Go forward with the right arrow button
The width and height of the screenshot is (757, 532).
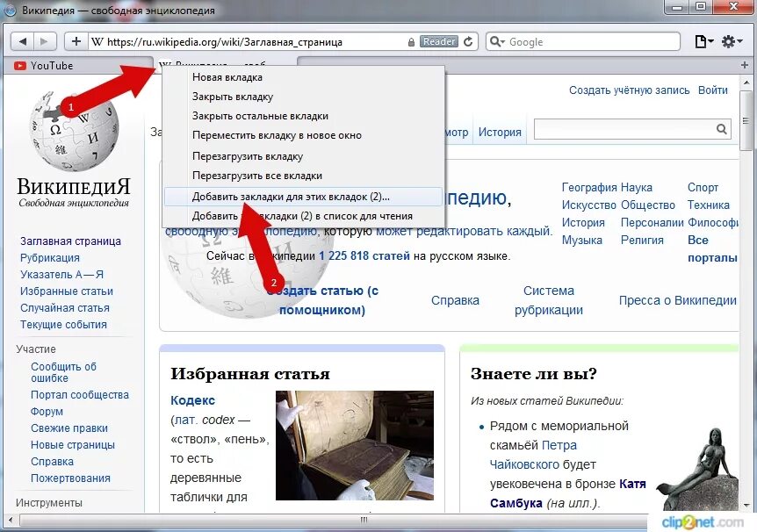tap(45, 42)
